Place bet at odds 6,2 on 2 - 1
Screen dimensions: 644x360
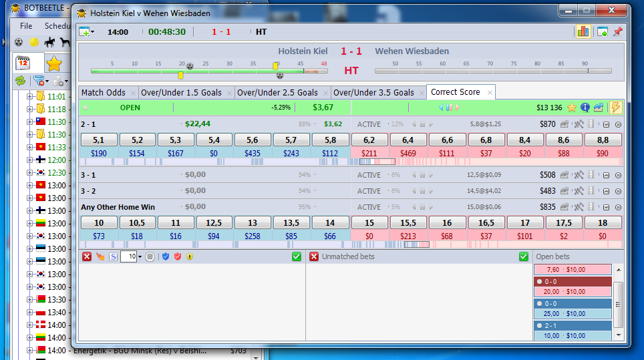(369, 140)
